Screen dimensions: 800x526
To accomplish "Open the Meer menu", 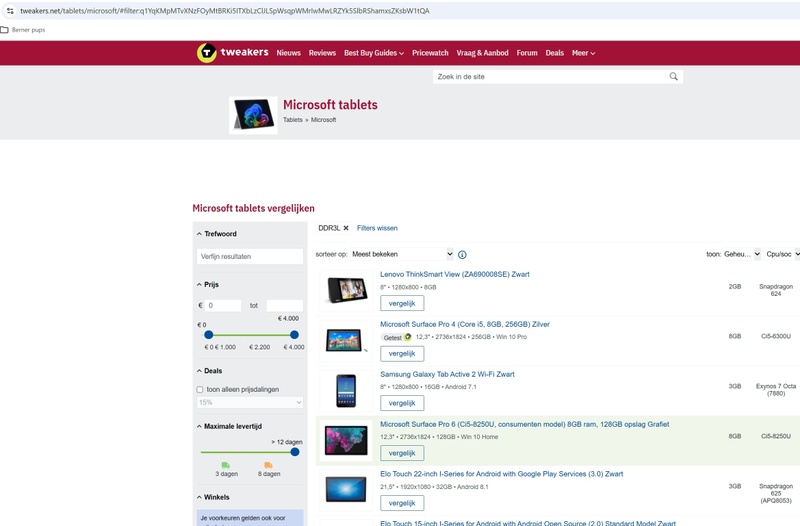I will (x=583, y=53).
